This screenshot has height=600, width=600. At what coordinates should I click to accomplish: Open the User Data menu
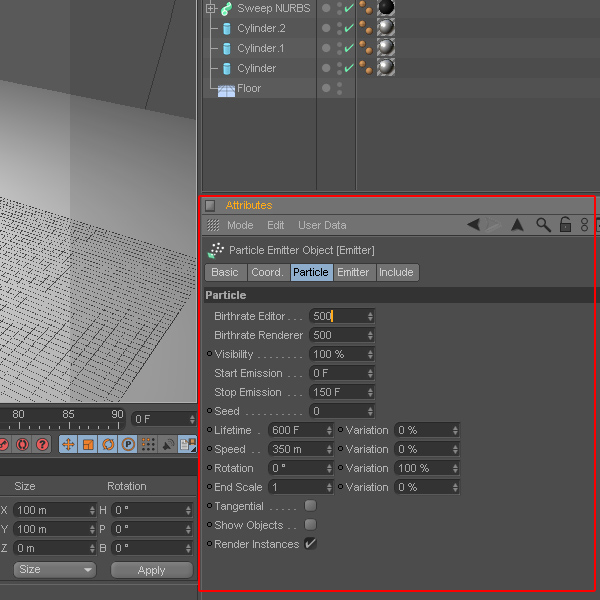pyautogui.click(x=322, y=225)
